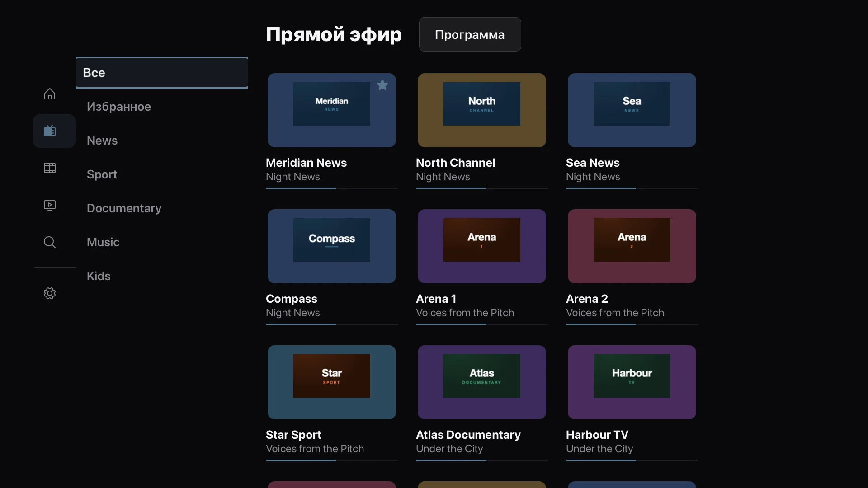This screenshot has height=488, width=868.
Task: Click the Compass channel title text
Action: (292, 299)
